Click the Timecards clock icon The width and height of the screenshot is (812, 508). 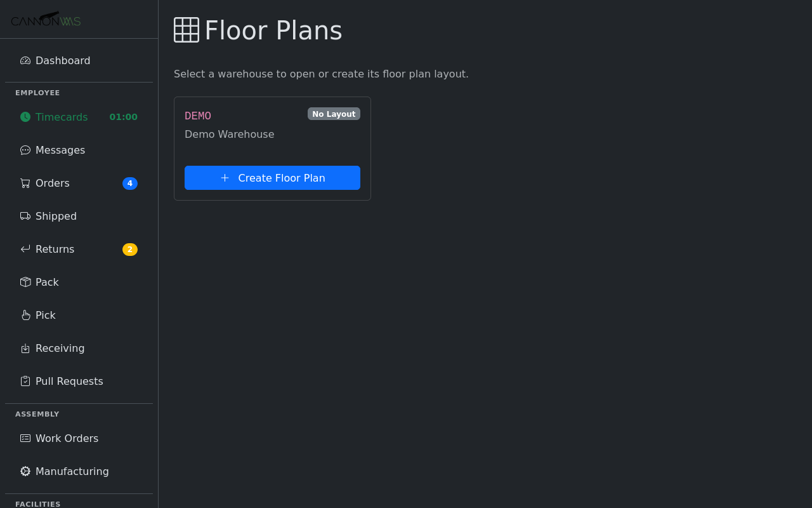[25, 117]
